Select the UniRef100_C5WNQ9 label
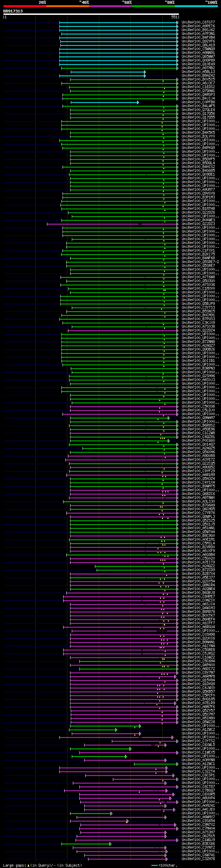 [x=198, y=49]
